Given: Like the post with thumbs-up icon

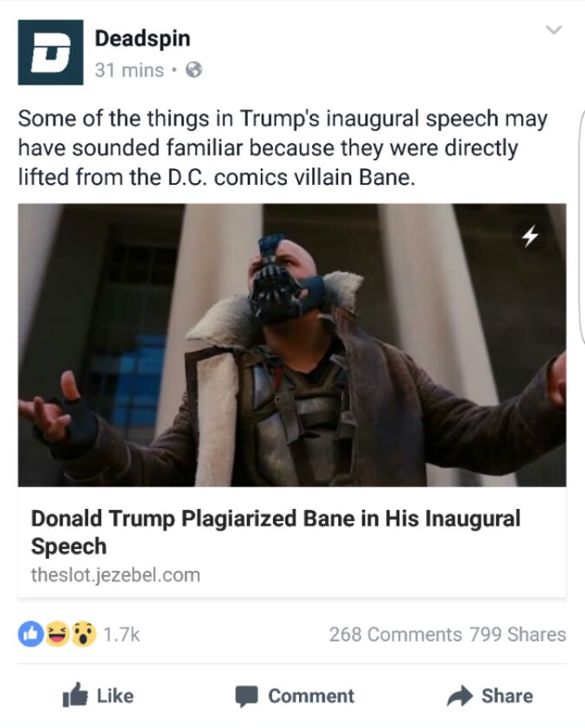Looking at the screenshot, I should 75,695.
